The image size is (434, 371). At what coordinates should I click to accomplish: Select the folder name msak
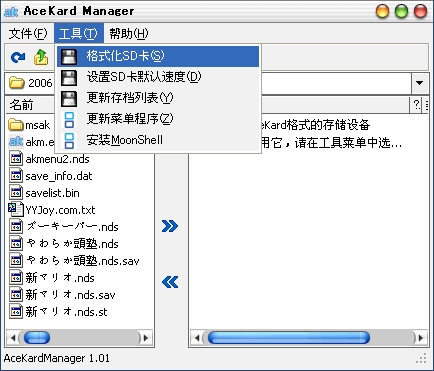[38, 125]
